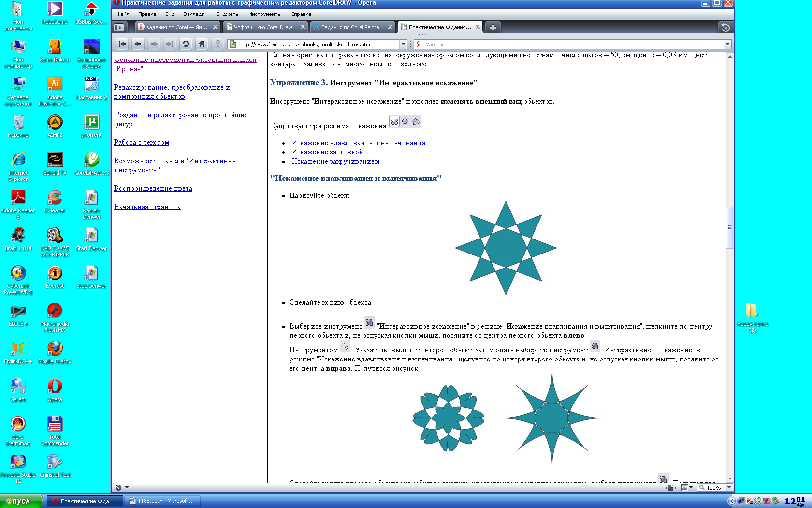Open the Файл menu
812x508 pixels.
click(x=123, y=14)
